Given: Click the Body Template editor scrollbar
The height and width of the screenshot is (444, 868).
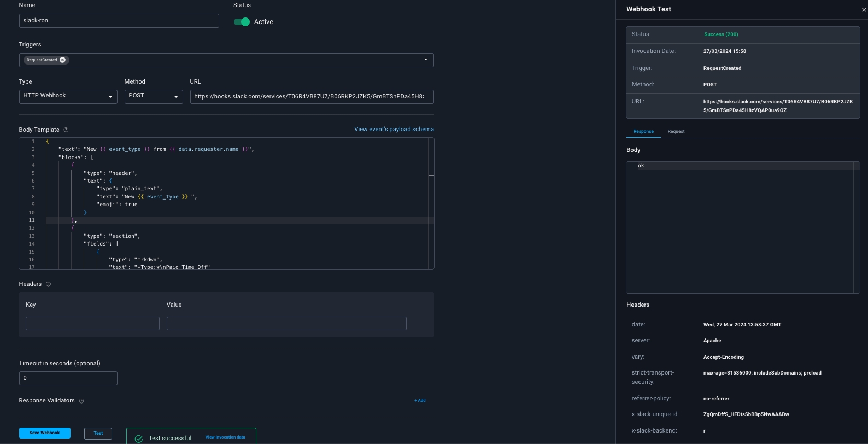Looking at the screenshot, I should tap(431, 203).
